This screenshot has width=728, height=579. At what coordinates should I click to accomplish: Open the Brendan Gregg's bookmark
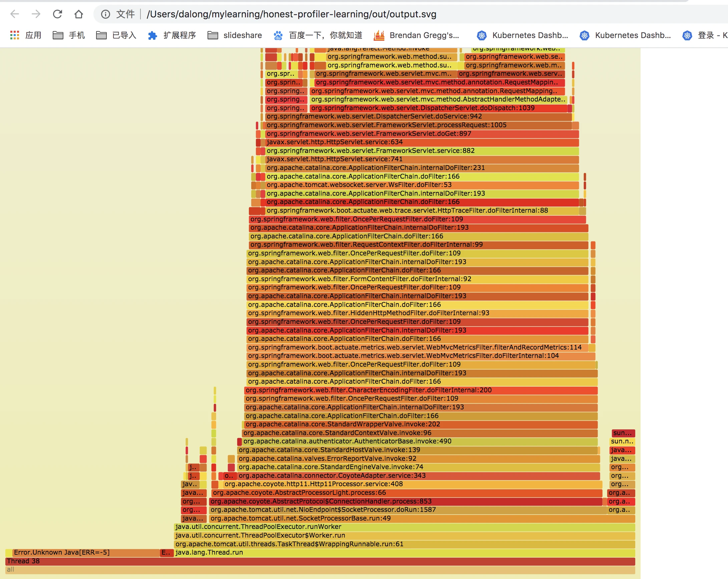click(416, 35)
